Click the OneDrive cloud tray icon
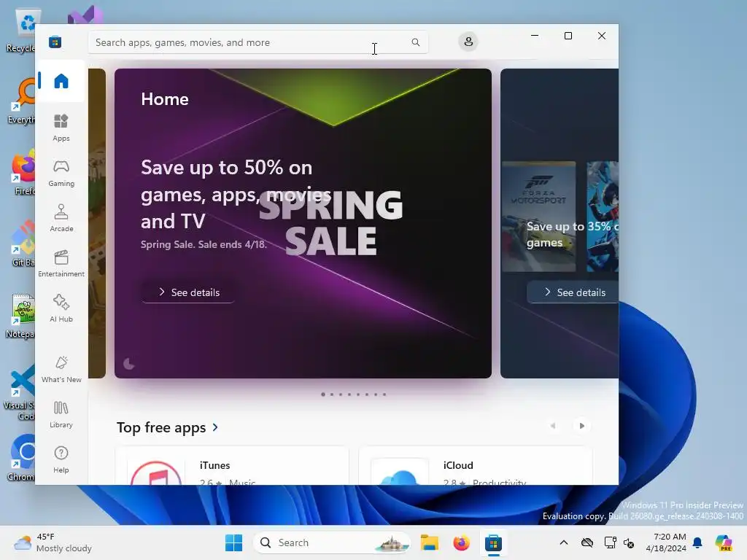This screenshot has height=560, width=747. click(x=587, y=542)
